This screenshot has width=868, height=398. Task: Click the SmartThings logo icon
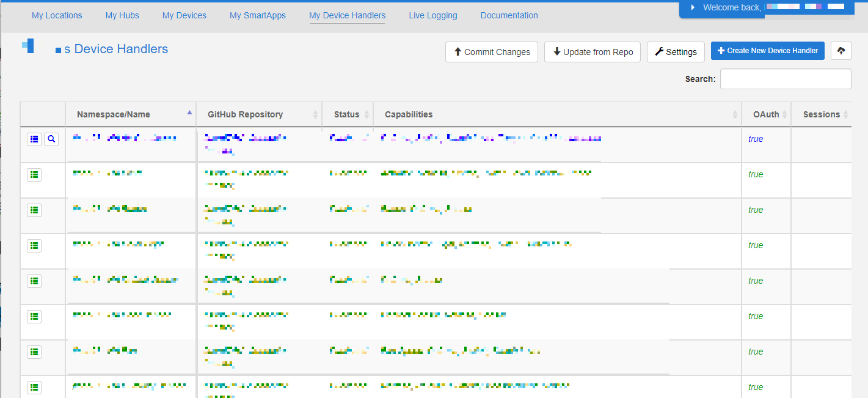pyautogui.click(x=28, y=45)
